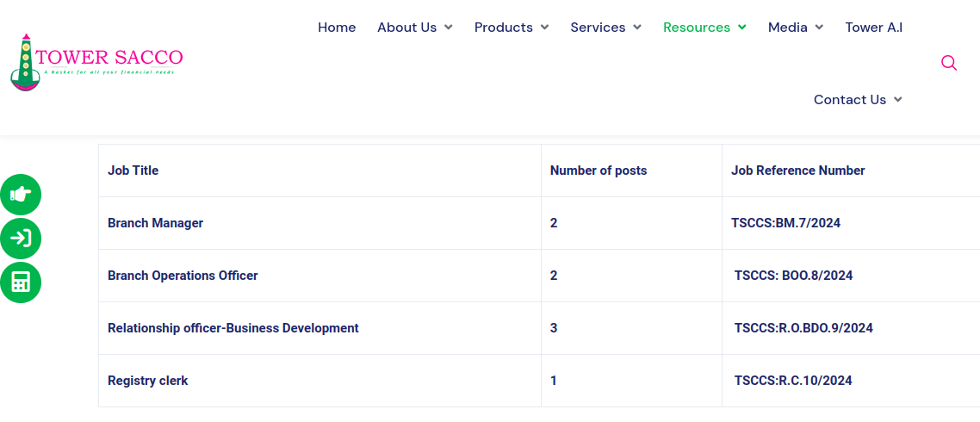Click the Job Reference Number column header
This screenshot has height=422, width=980.
(x=797, y=171)
